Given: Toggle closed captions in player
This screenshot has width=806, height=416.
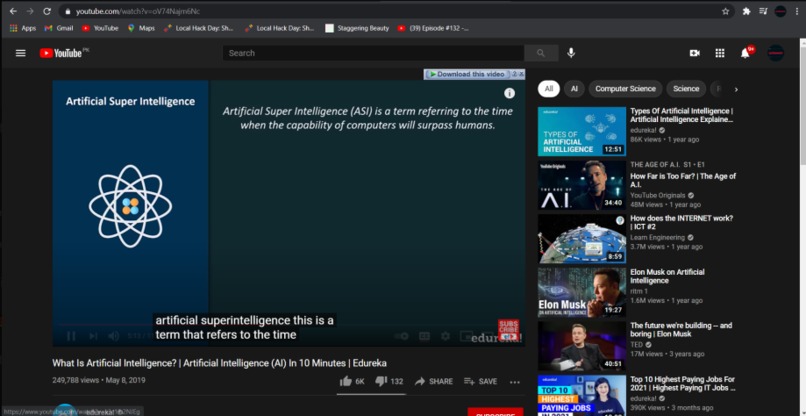Looking at the screenshot, I should (x=424, y=336).
